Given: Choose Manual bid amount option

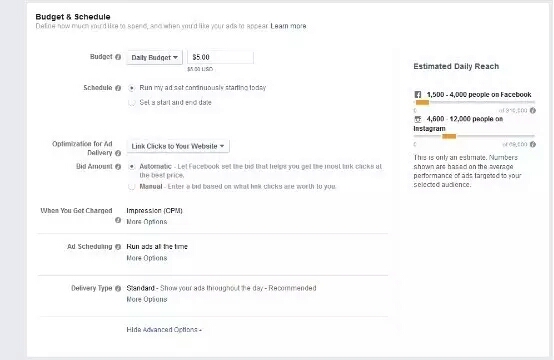Looking at the screenshot, I should pyautogui.click(x=132, y=187).
